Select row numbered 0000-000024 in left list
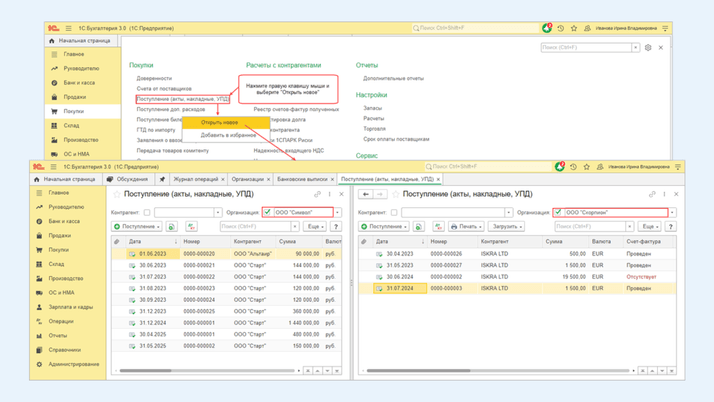The width and height of the screenshot is (714, 402). tap(227, 300)
